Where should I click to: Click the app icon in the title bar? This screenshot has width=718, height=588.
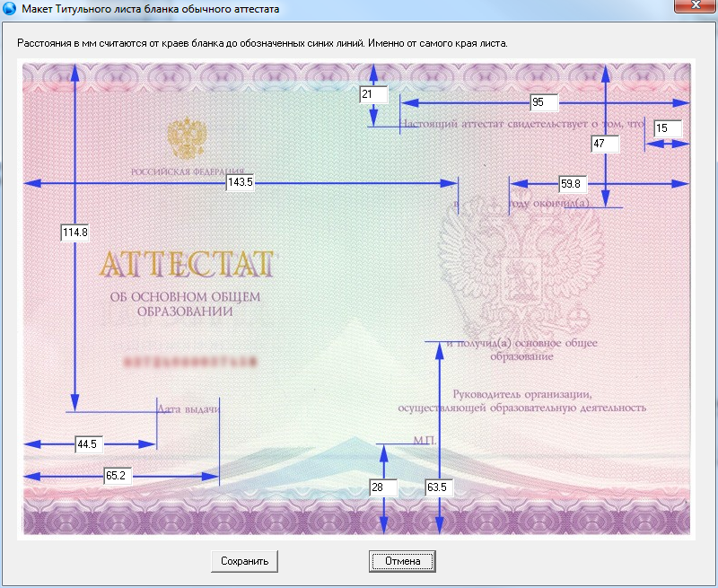(x=10, y=8)
